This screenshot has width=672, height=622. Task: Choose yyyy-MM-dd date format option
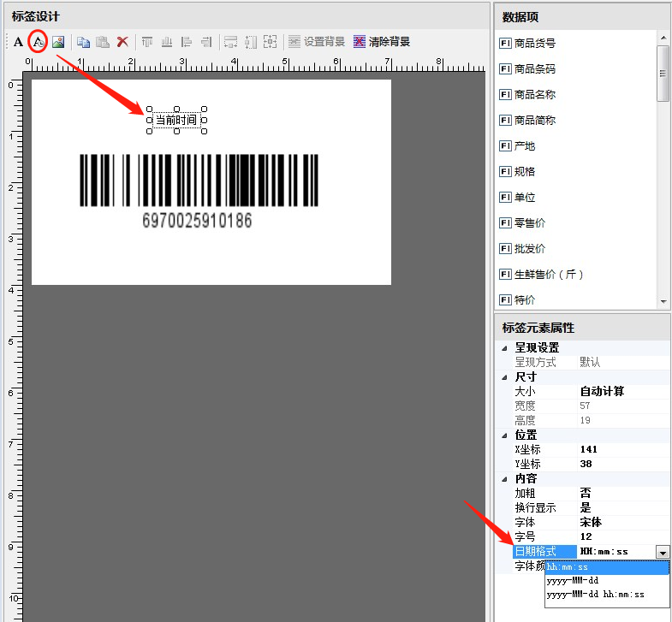coord(607,581)
